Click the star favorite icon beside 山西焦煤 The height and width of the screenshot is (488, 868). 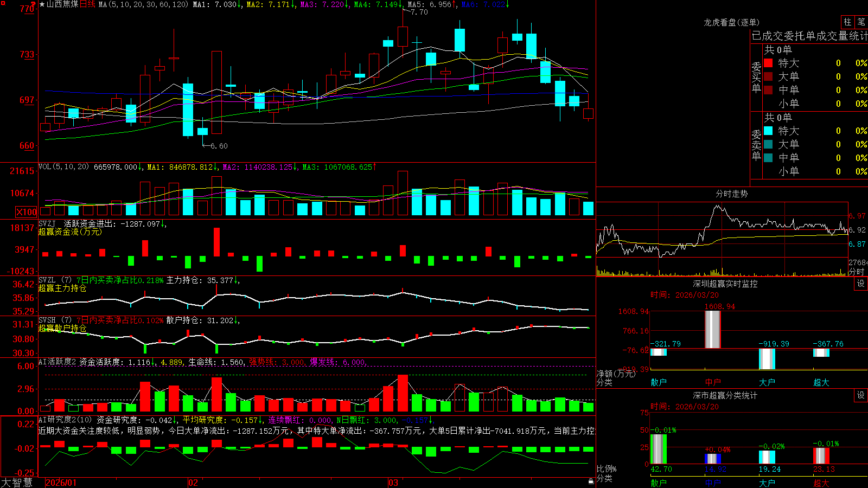click(42, 4)
